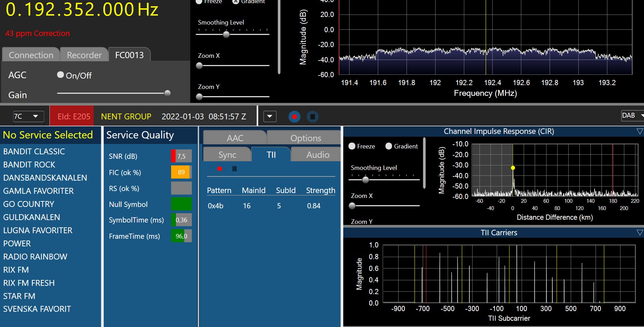The image size is (644, 327).
Task: Click the Gain slider handle
Action: click(167, 93)
